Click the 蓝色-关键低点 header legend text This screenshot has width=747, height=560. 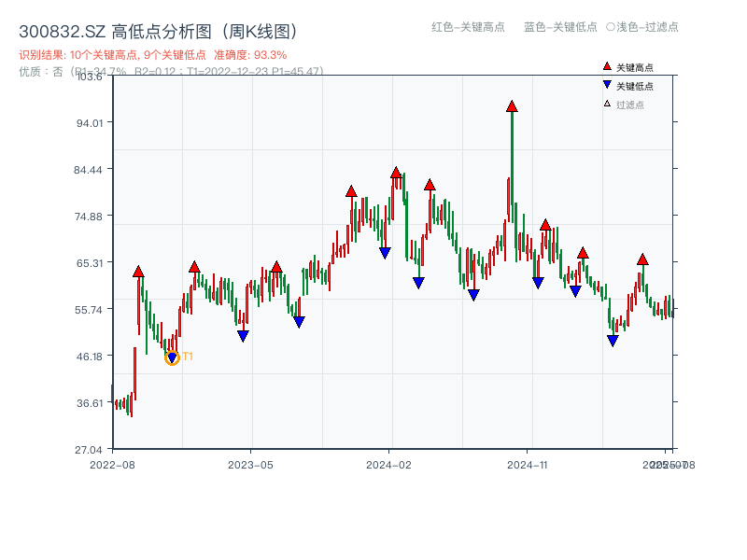click(x=560, y=27)
